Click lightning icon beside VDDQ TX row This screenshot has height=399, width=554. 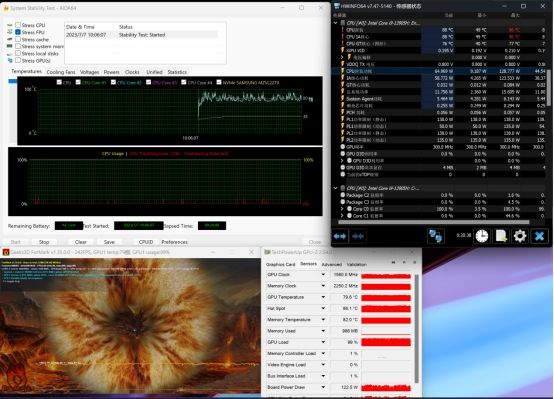[342, 64]
